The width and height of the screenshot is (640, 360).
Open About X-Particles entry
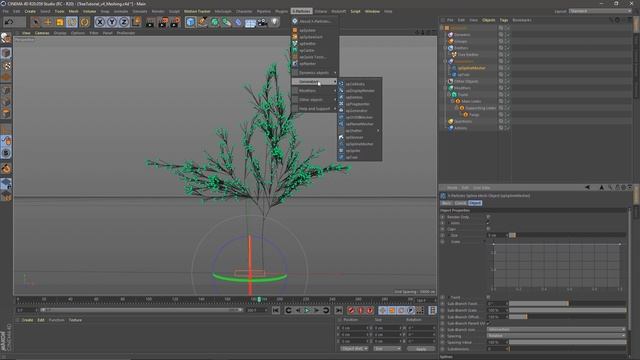click(x=315, y=21)
